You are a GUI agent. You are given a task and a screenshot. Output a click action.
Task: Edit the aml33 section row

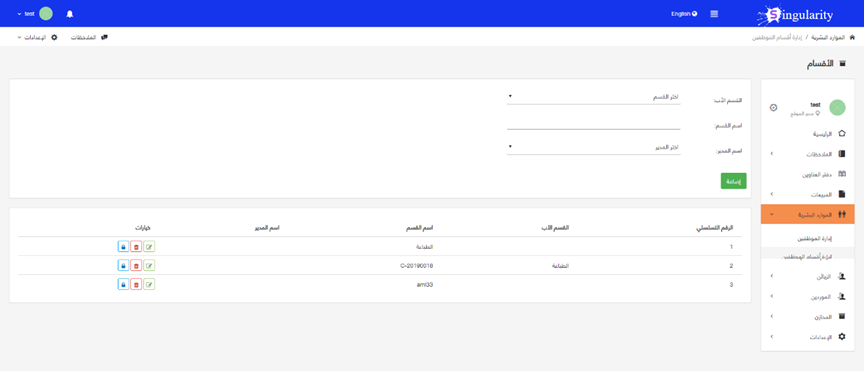click(x=149, y=284)
